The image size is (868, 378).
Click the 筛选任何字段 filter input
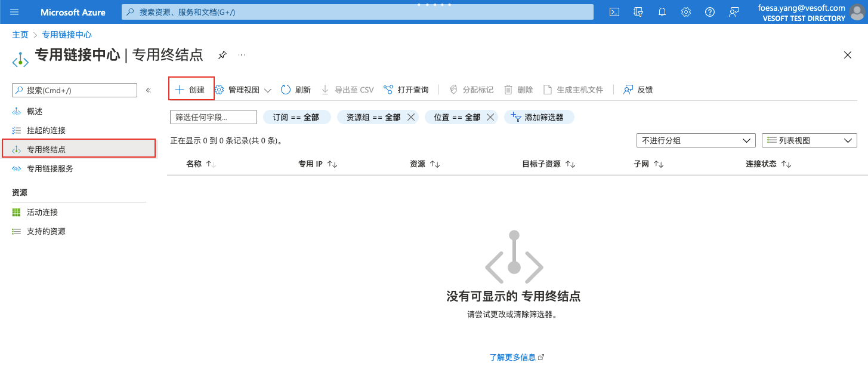click(213, 117)
